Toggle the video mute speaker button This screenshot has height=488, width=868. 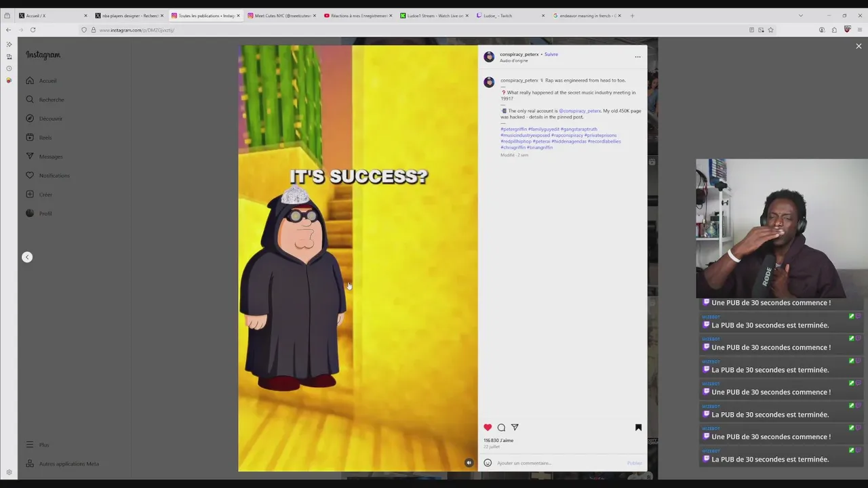469,463
